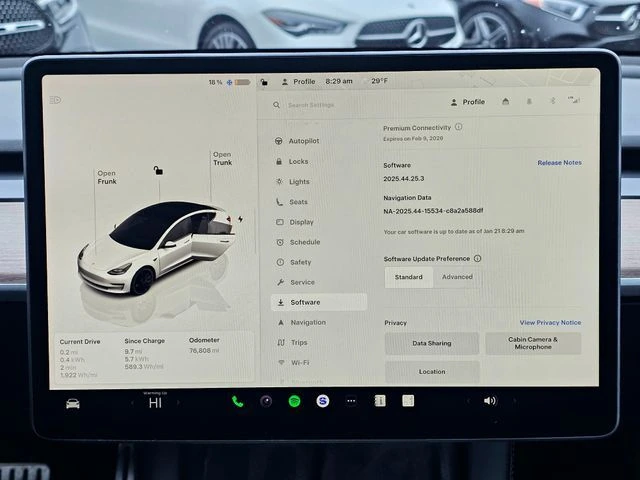Open the phone app in bottom bar
This screenshot has width=640, height=480.
pyautogui.click(x=237, y=401)
